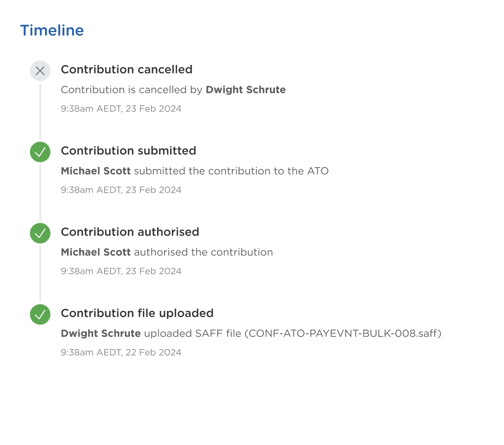Click the green checkmark beside Contribution authorised

click(40, 233)
